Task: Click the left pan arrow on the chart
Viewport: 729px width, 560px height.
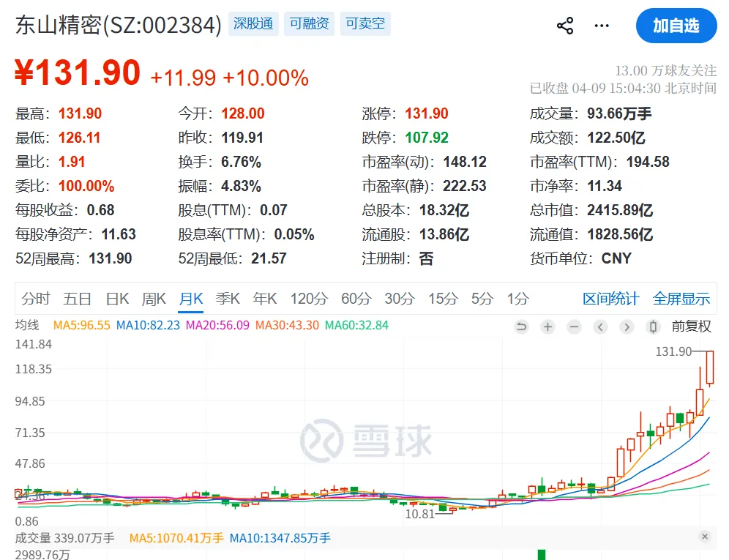Action: point(601,327)
